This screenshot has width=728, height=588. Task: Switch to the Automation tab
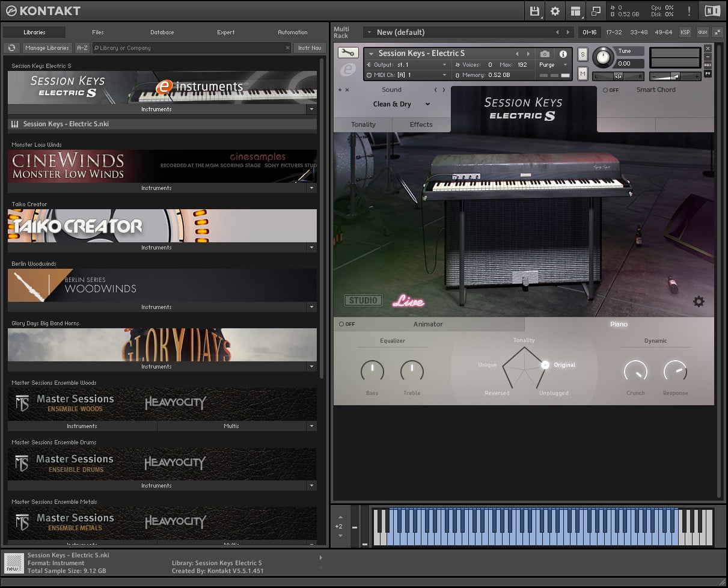tap(293, 32)
